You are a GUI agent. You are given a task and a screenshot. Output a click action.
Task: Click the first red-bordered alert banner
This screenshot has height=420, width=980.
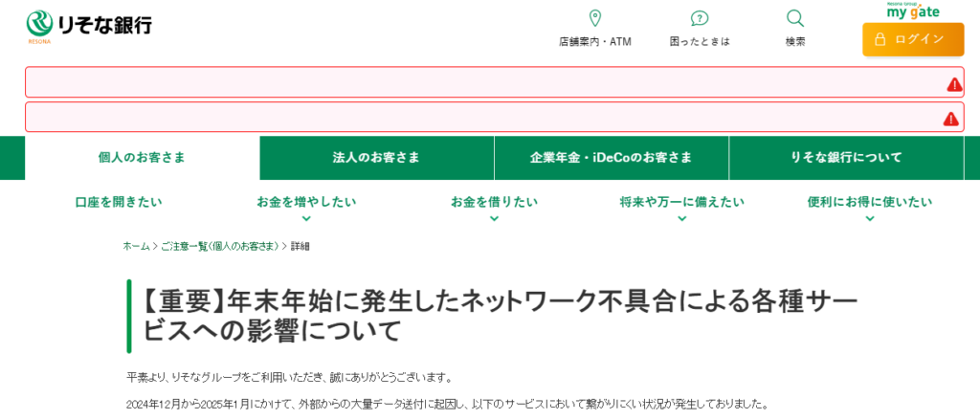coord(479,82)
